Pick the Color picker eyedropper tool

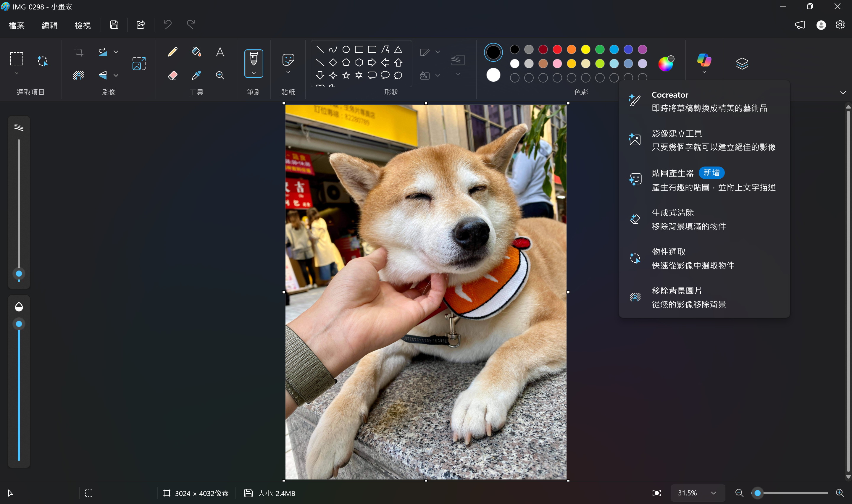(x=196, y=75)
